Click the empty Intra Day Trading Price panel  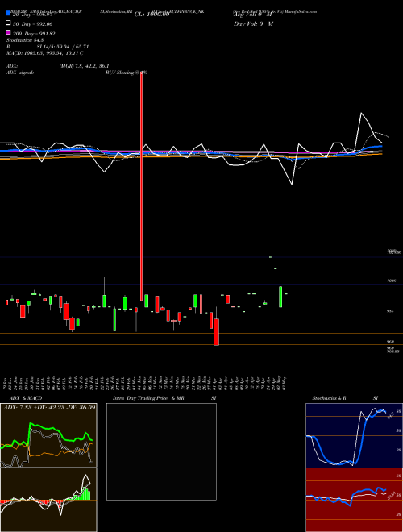(x=161, y=451)
